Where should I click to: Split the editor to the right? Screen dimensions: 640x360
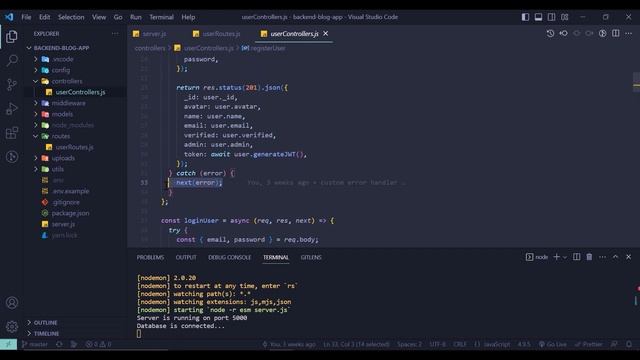[x=616, y=33]
